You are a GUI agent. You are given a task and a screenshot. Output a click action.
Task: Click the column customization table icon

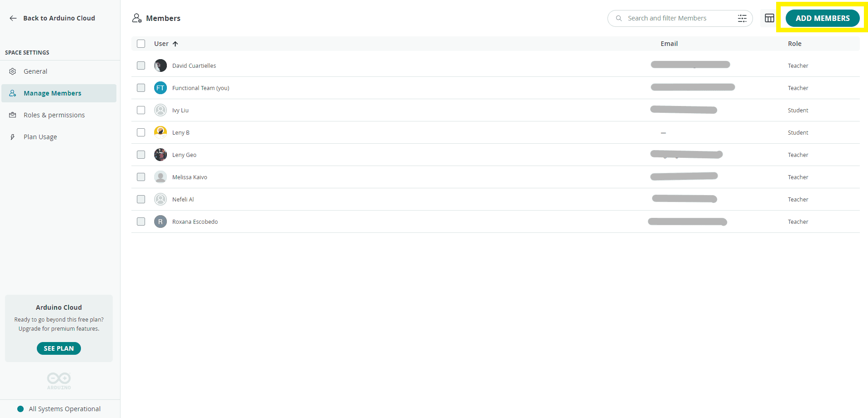[x=769, y=18]
